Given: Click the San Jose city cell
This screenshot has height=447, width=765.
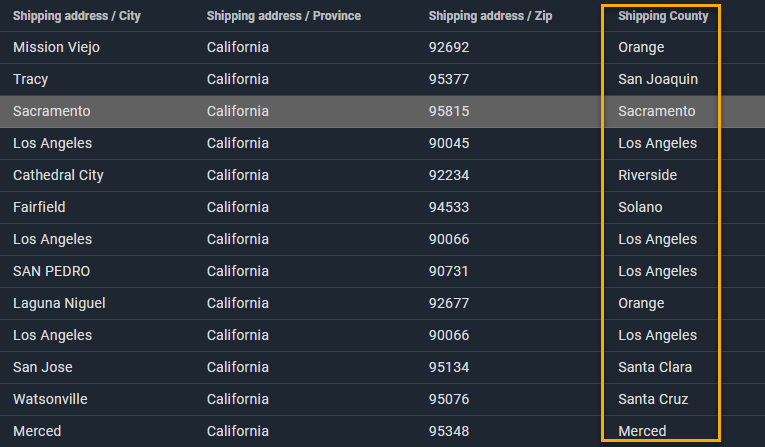Looking at the screenshot, I should click(x=43, y=368).
